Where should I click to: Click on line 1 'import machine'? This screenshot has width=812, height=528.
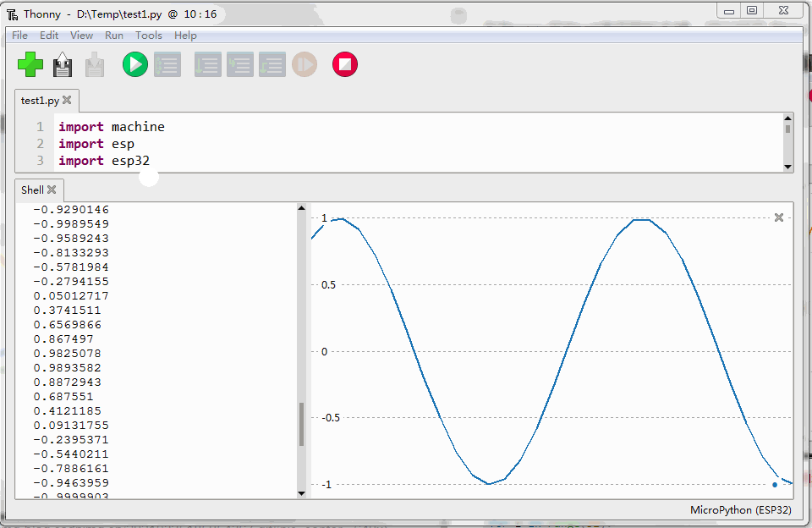112,126
